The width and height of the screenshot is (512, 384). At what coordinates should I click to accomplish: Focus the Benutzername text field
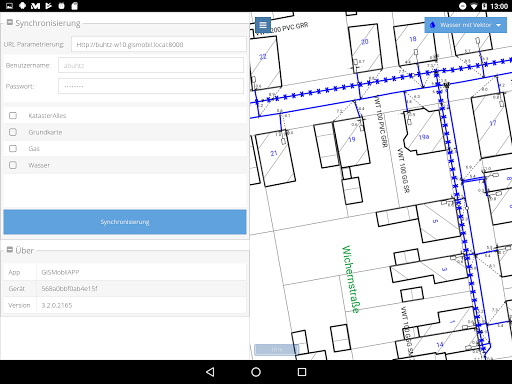(151, 65)
